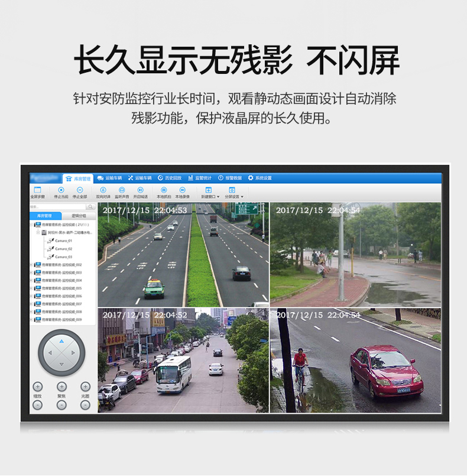The width and height of the screenshot is (467, 476).
Task: Click the 本地抓拍 local snapshot icon
Action: (x=164, y=190)
